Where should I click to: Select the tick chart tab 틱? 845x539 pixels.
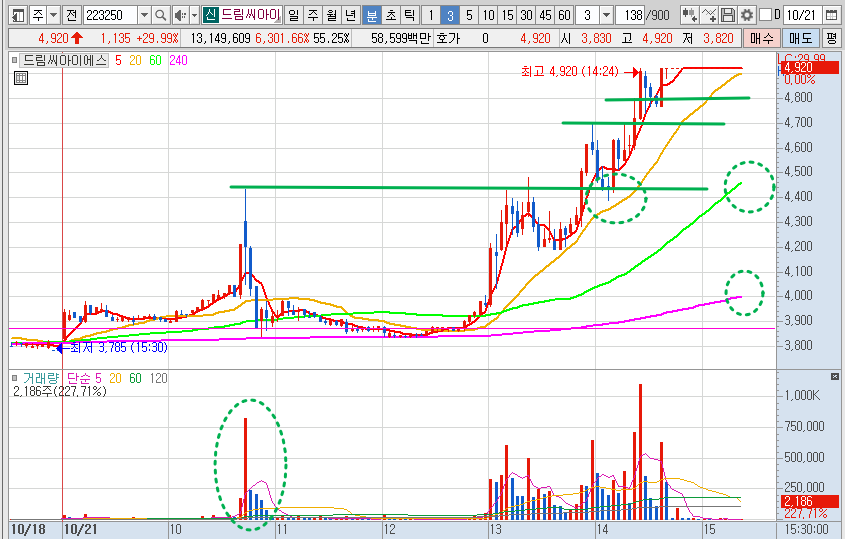click(410, 15)
